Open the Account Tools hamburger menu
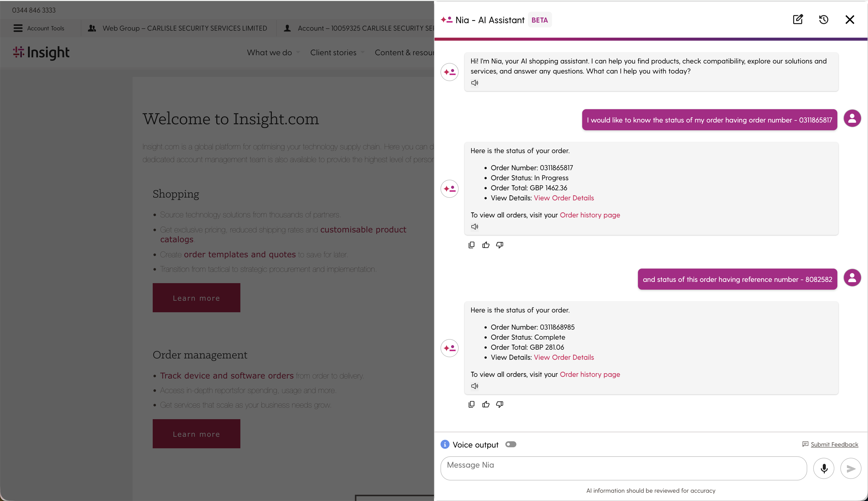 coord(39,28)
